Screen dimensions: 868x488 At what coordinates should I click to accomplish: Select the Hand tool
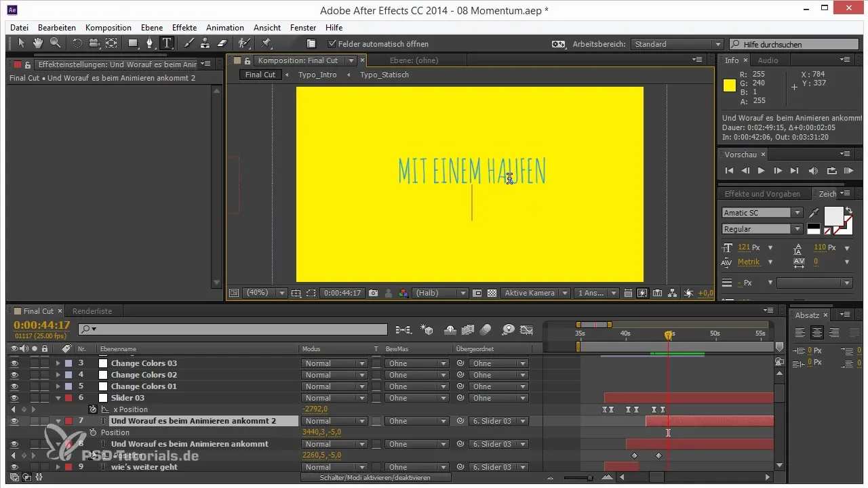pos(39,43)
